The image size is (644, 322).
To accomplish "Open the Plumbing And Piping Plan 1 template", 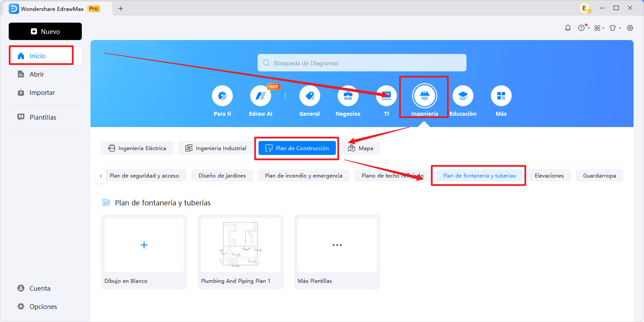I will 241,245.
